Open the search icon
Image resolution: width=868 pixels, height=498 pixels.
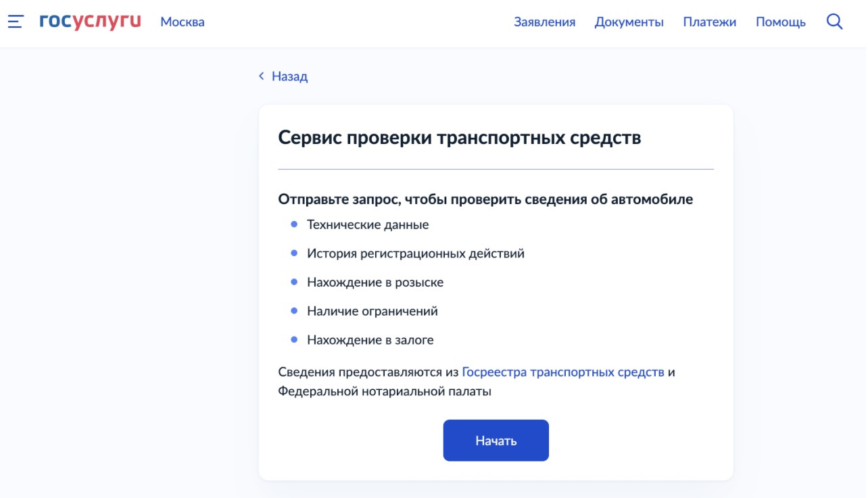click(x=835, y=21)
